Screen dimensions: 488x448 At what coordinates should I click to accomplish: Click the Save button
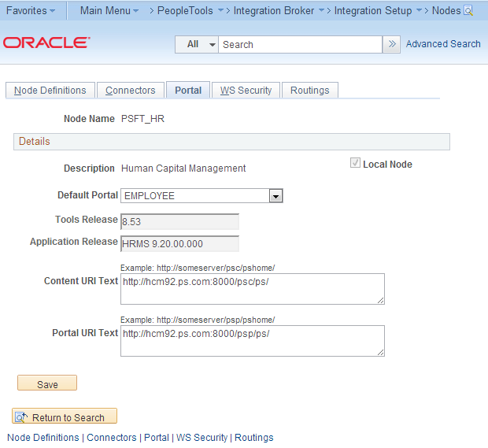(x=47, y=383)
